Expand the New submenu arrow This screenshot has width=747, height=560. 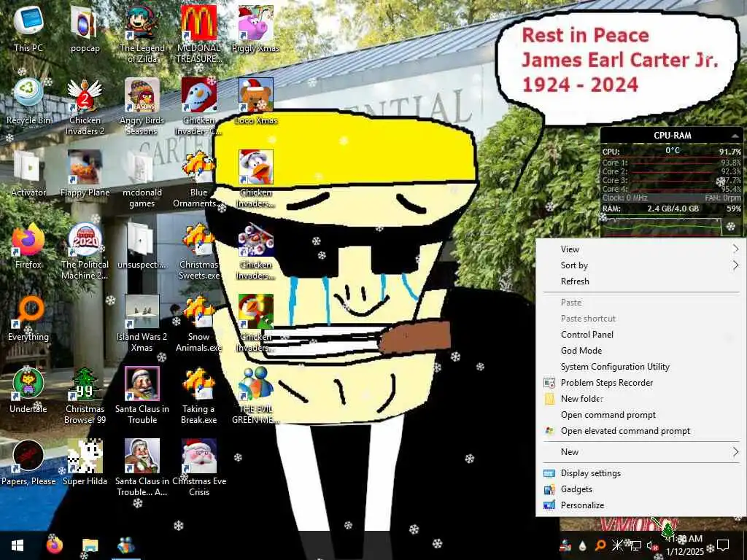[x=735, y=452]
